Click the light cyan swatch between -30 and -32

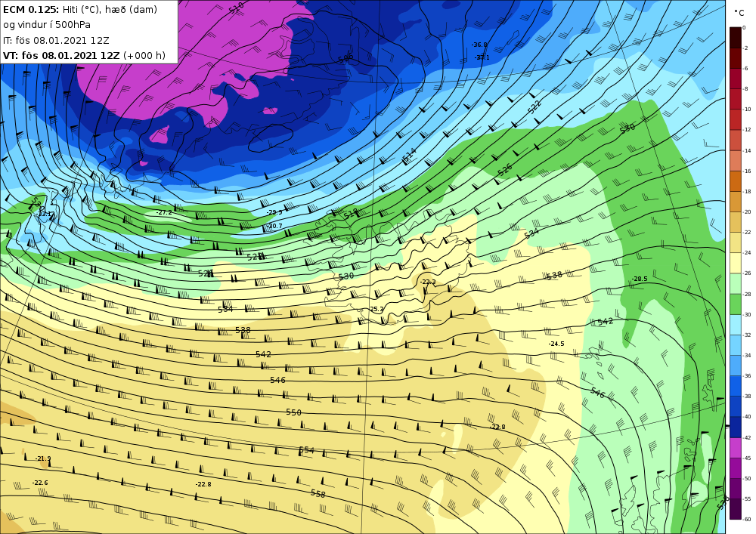(x=736, y=325)
